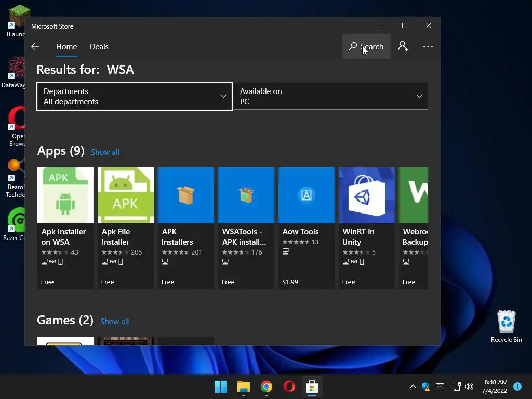Open the Apk File Installer app icon
532x399 pixels.
point(126,195)
